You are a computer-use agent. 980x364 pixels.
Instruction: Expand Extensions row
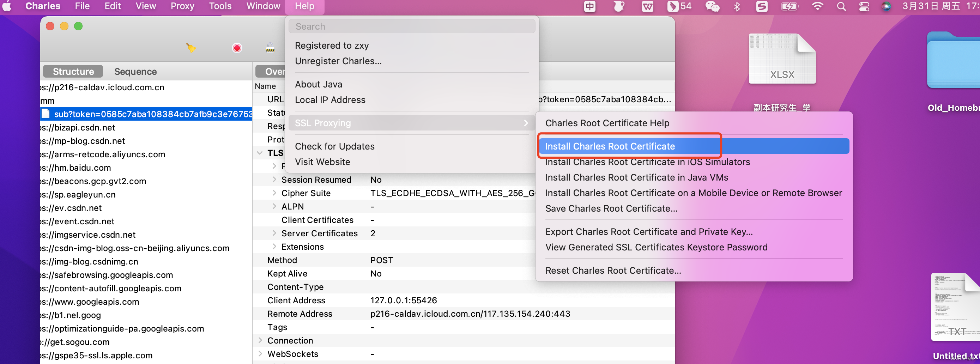click(x=274, y=247)
